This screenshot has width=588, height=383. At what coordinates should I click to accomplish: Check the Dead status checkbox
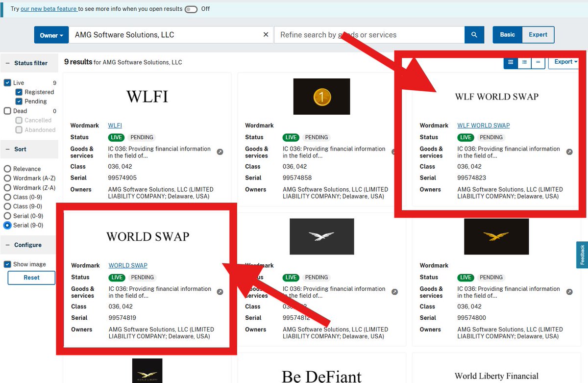[x=7, y=111]
